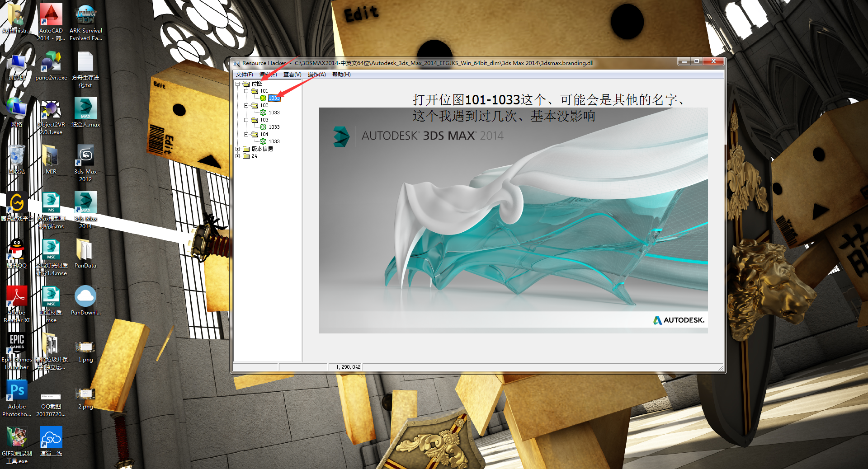
Task: Open 3ds Max 2014 desktop shortcut
Action: [85, 211]
